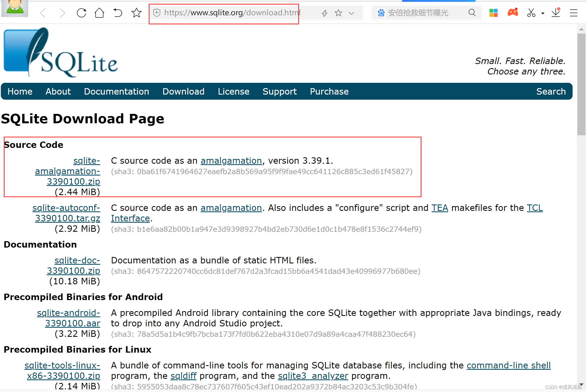Click the browser back arrow
586x392 pixels.
pos(43,13)
